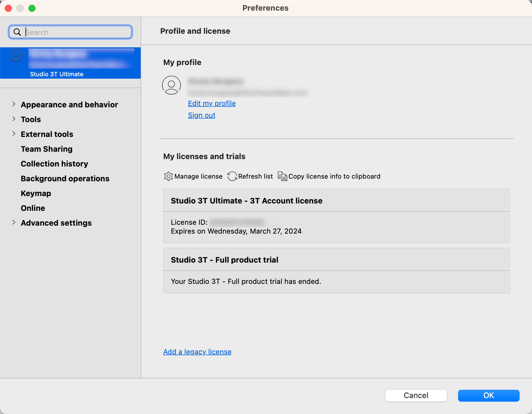This screenshot has height=414, width=532.
Task: Expand Appearance and behavior section
Action: [14, 104]
